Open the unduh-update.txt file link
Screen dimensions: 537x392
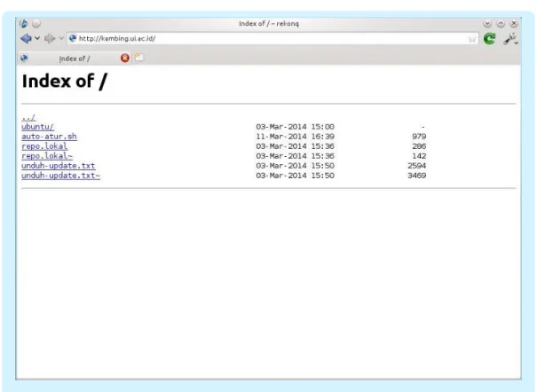click(x=59, y=166)
